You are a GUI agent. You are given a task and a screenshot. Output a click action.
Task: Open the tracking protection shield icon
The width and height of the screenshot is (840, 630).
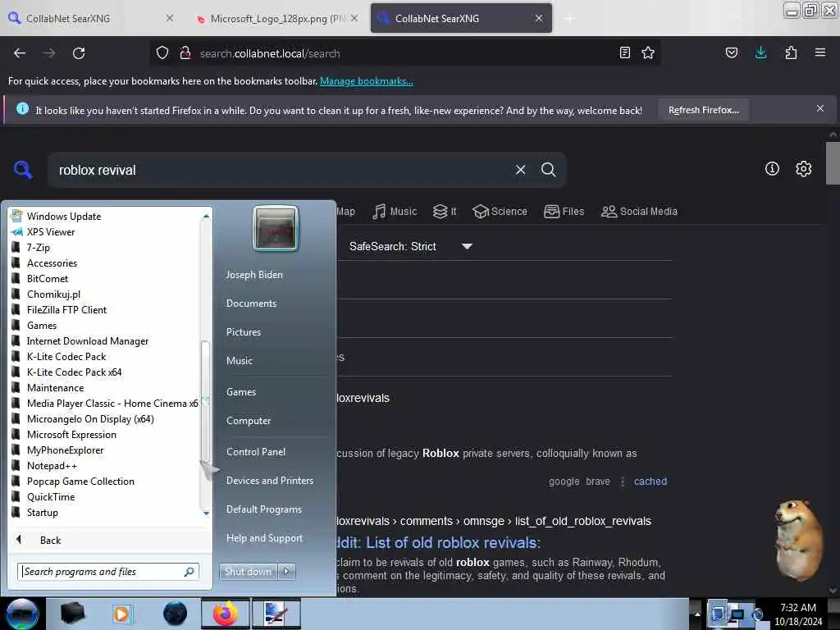(x=162, y=53)
